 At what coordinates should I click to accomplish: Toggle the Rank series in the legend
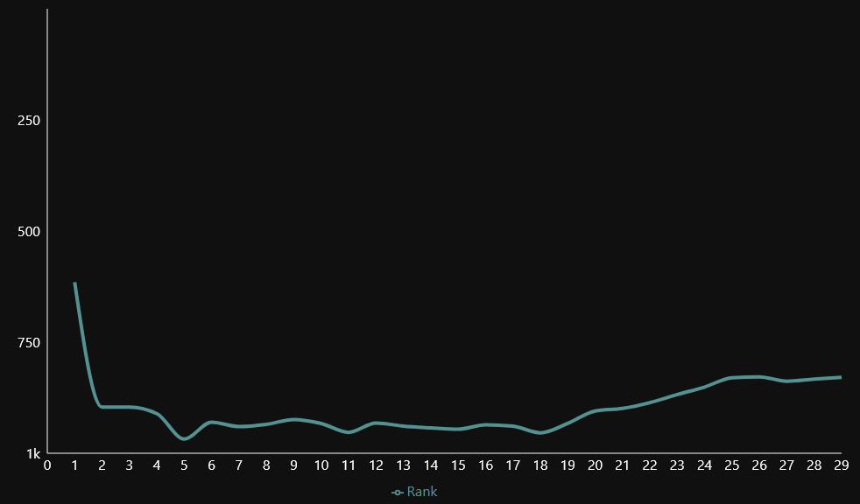(414, 492)
